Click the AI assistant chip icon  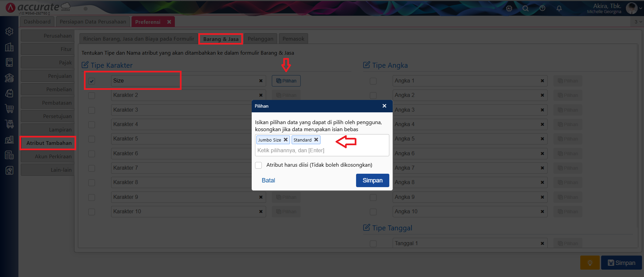tap(509, 8)
